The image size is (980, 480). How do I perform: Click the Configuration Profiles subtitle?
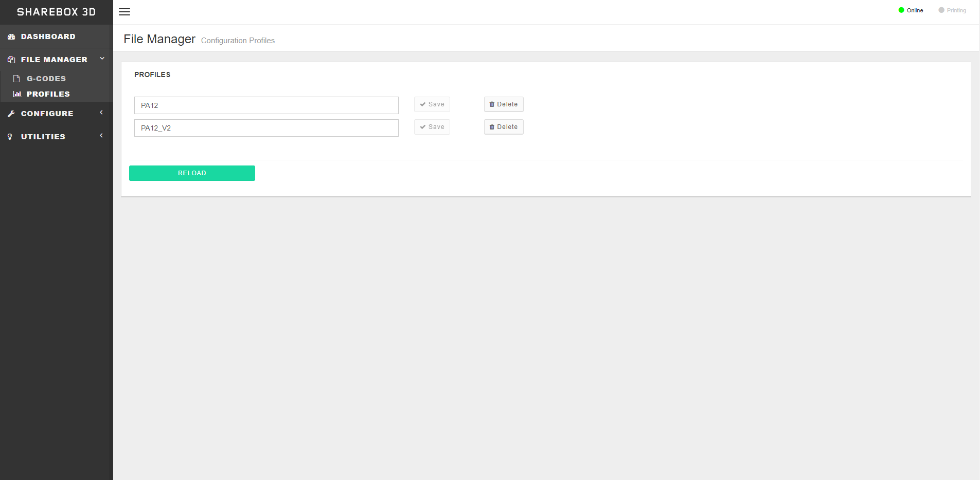tap(238, 41)
